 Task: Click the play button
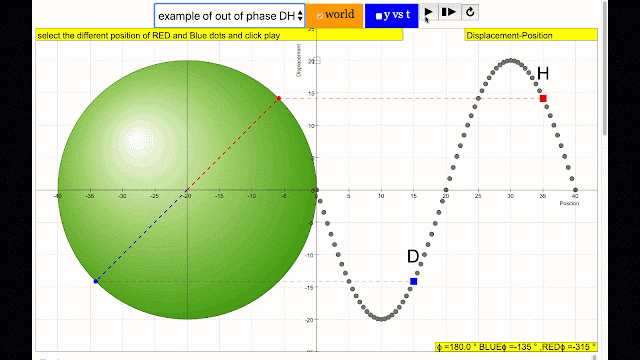pos(429,12)
